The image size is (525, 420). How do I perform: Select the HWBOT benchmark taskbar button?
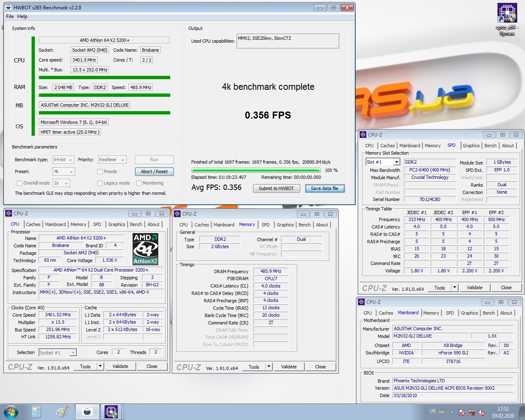point(87,412)
